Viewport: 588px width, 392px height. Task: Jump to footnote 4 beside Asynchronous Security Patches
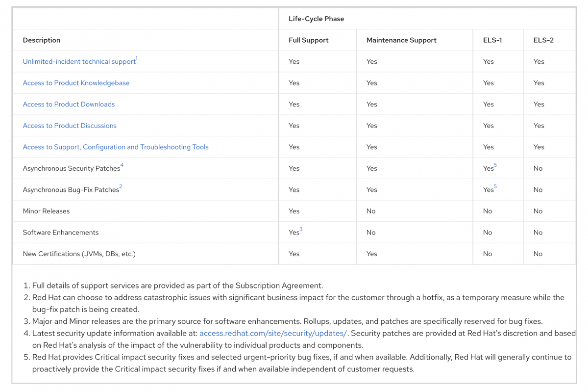[122, 165]
